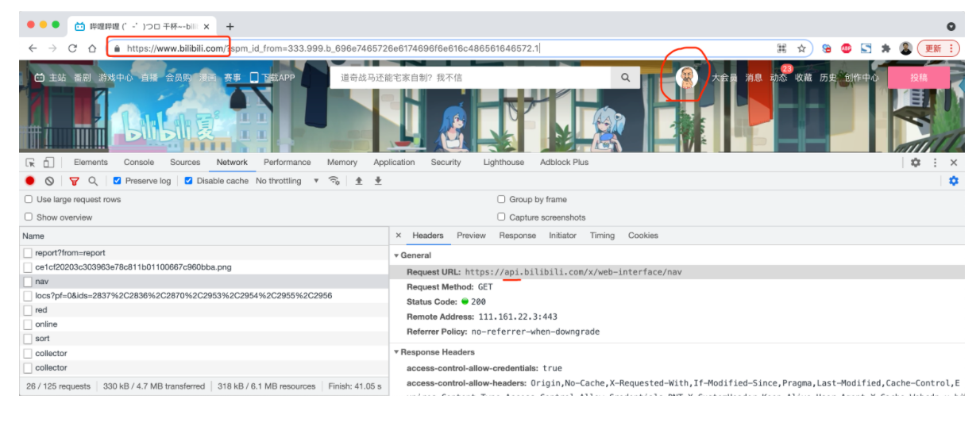Viewport: 980px width, 426px height.
Task: Import HAR file with upload arrow
Action: click(359, 181)
